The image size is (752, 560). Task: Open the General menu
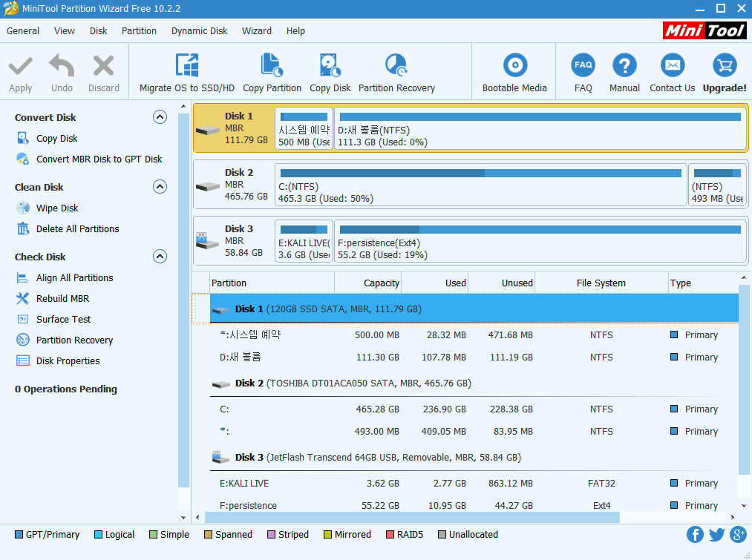(x=22, y=30)
